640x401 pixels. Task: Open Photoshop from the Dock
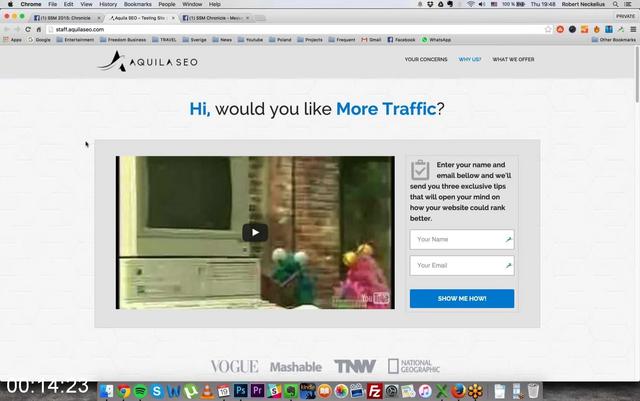tap(240, 391)
